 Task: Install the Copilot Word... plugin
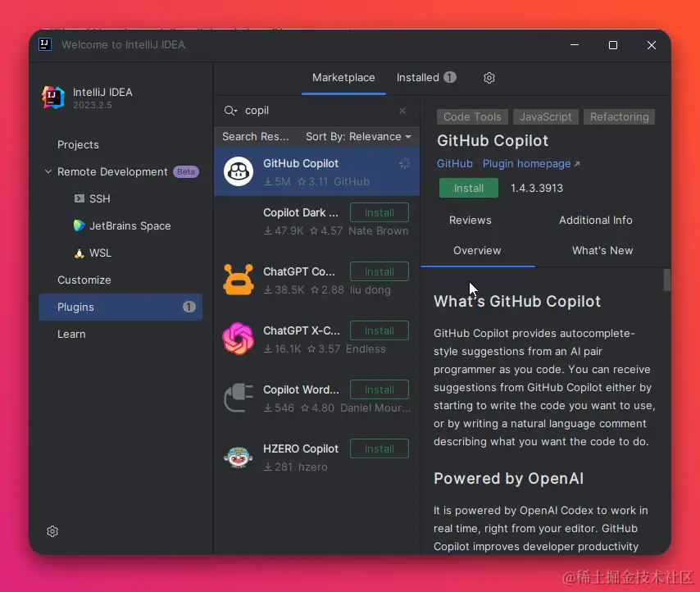click(x=379, y=389)
